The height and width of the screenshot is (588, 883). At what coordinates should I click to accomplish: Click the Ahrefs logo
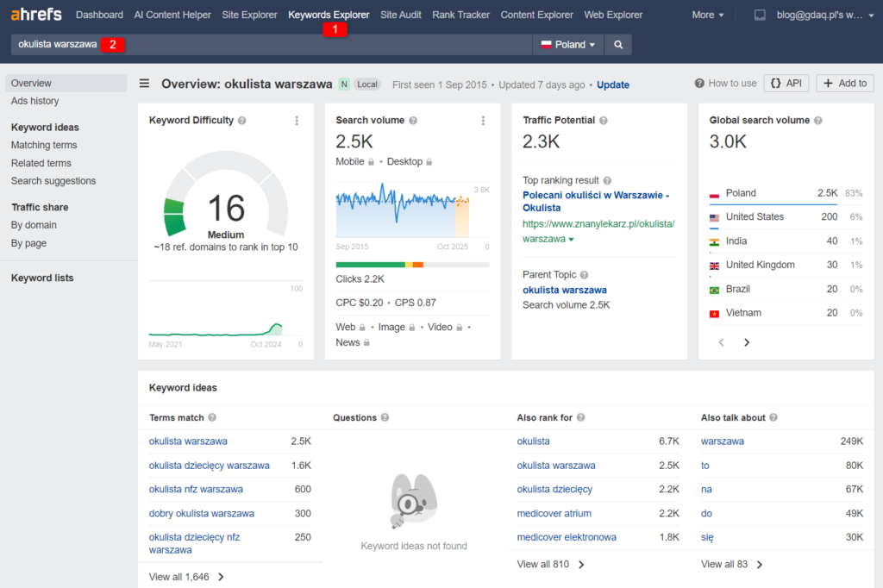coord(36,15)
